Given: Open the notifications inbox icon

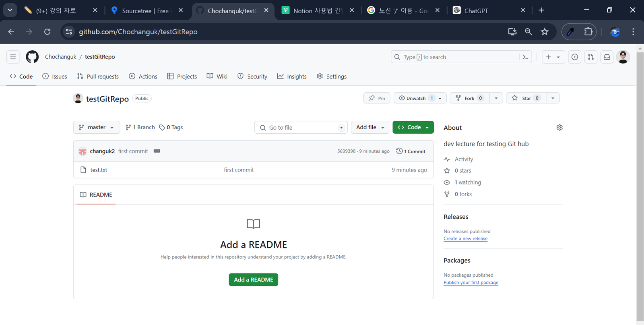Looking at the screenshot, I should coord(607,57).
